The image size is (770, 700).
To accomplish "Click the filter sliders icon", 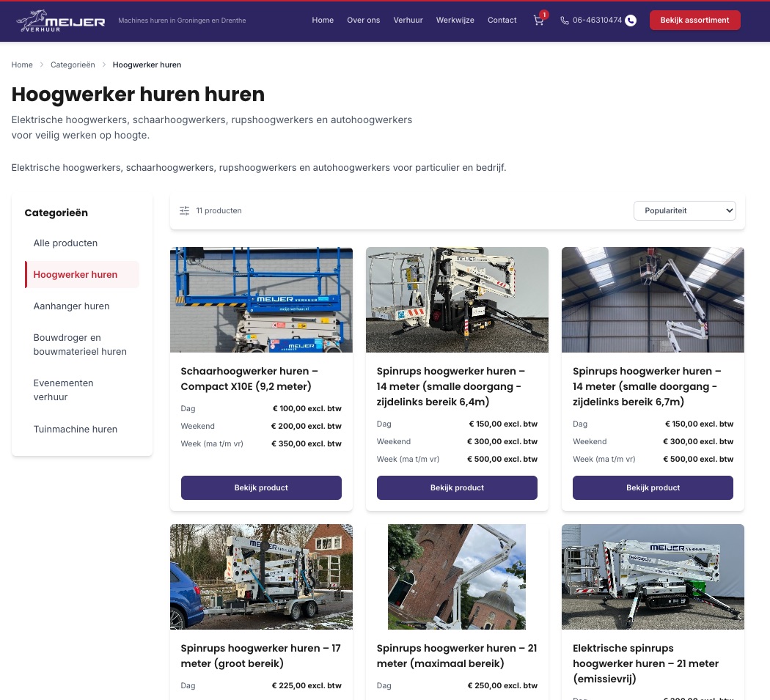I will 184,210.
